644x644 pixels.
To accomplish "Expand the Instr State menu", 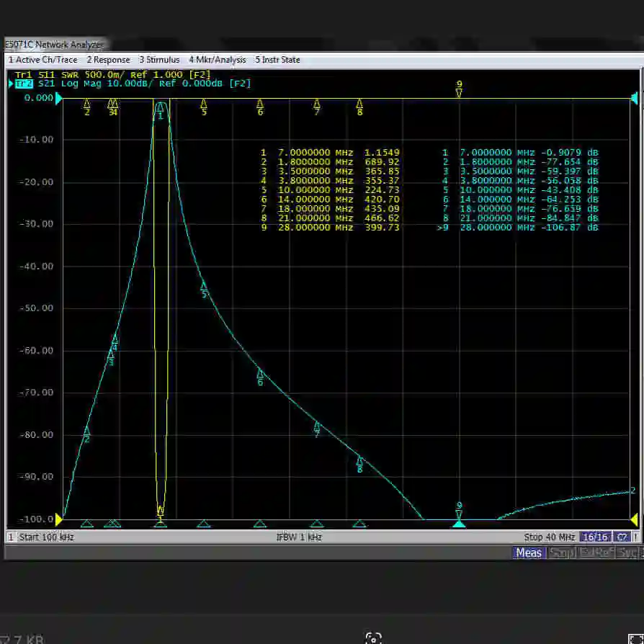I will click(277, 60).
